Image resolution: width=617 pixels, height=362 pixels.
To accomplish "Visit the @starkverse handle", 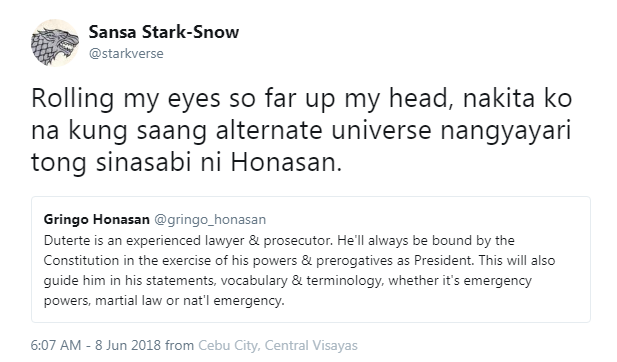I will click(126, 54).
